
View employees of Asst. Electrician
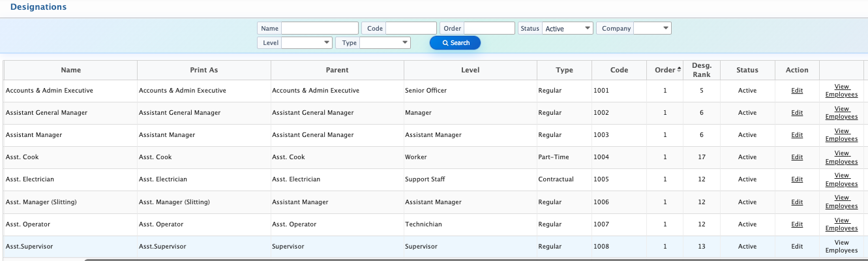coord(841,179)
